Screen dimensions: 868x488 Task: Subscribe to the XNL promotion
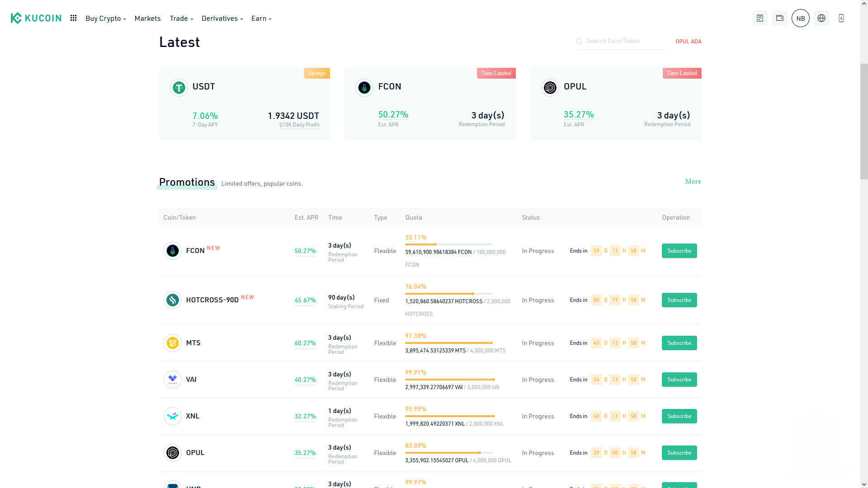[679, 416]
